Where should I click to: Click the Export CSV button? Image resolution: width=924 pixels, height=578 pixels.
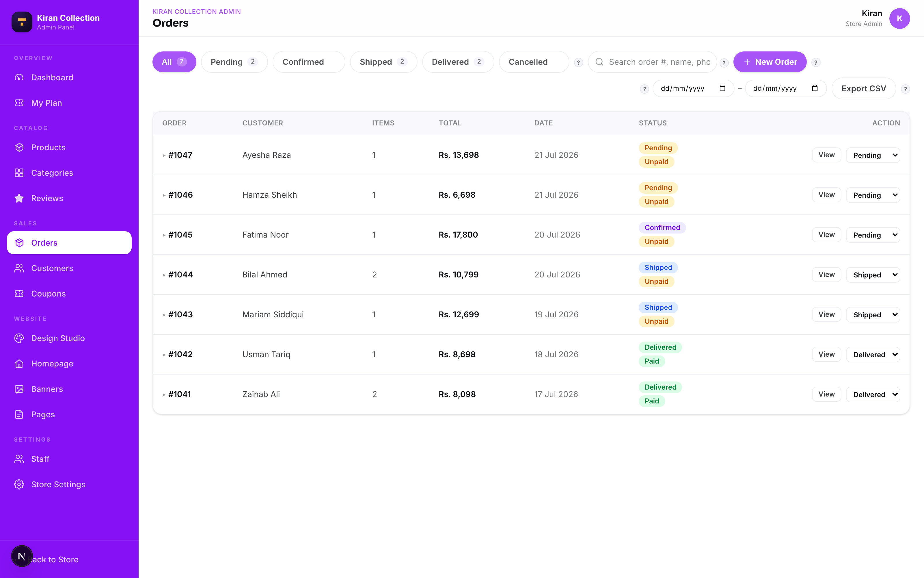tap(864, 89)
